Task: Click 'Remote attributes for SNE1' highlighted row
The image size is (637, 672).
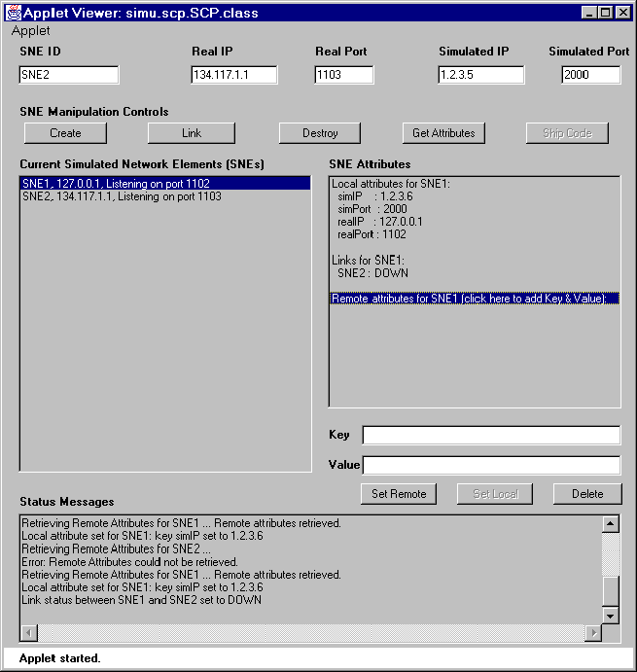Action: click(475, 299)
